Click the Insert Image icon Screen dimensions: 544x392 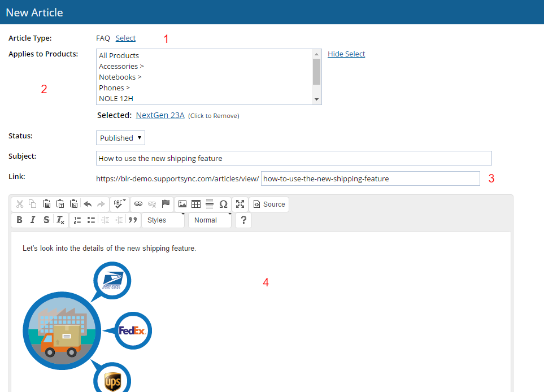(182, 204)
